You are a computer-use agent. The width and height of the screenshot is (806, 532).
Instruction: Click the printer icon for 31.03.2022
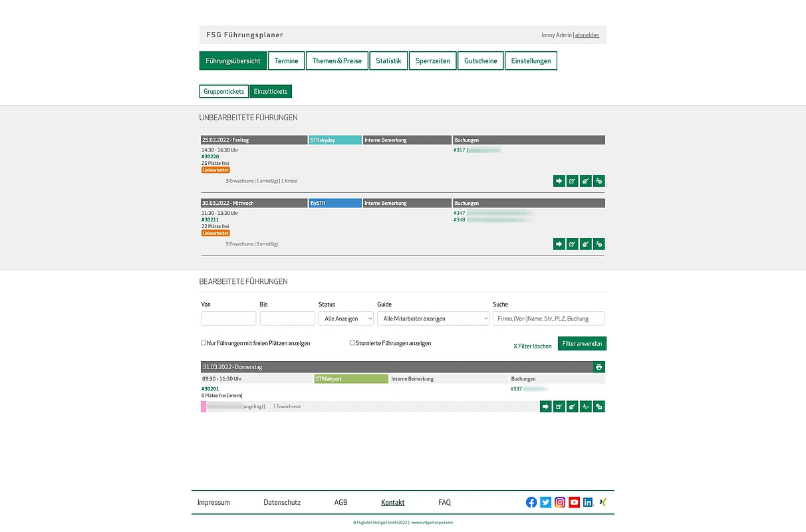pos(599,367)
